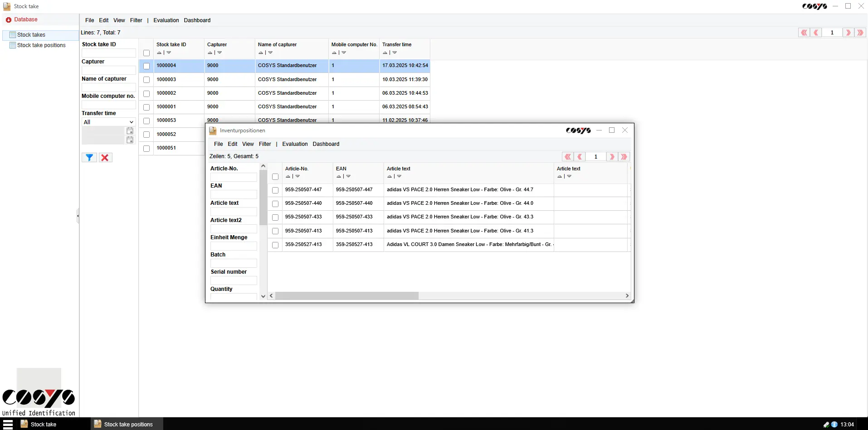This screenshot has height=430, width=868.
Task: Sort Stock take ID column ascending
Action: [159, 53]
